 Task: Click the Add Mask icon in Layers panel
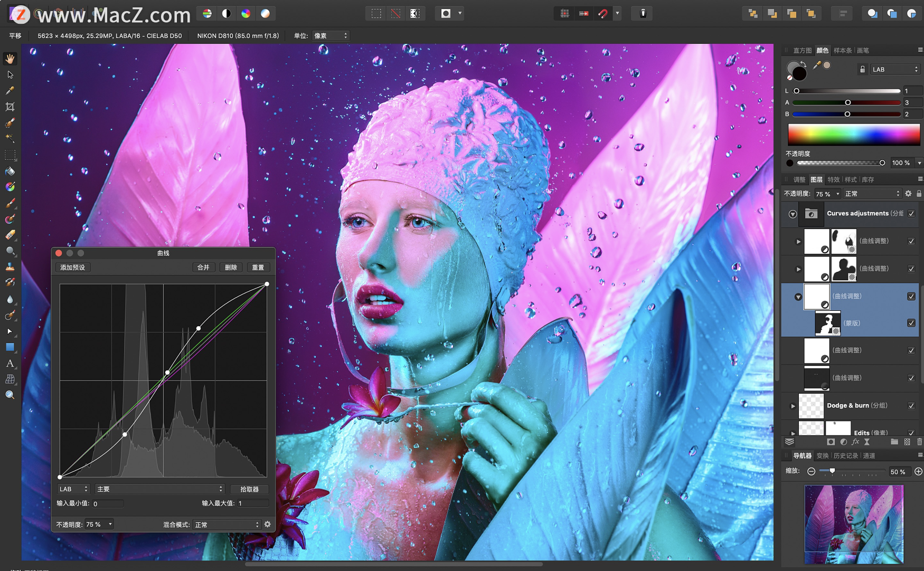coord(831,442)
